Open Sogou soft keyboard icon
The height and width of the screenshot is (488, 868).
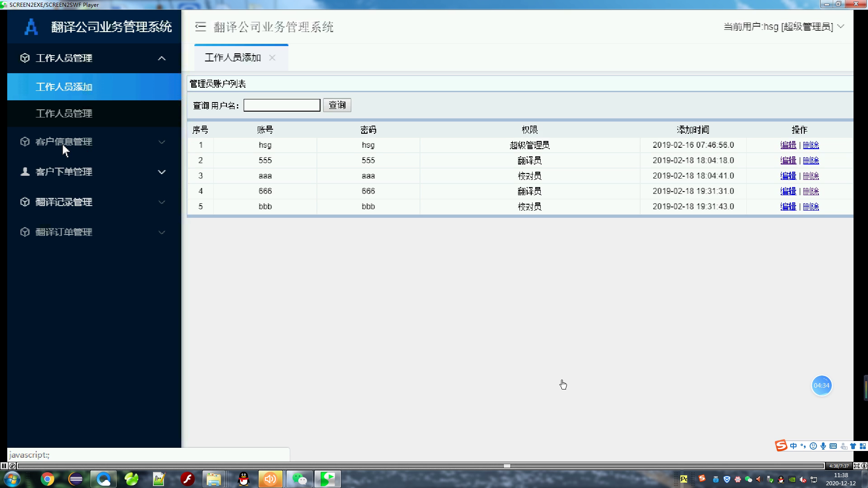(x=833, y=446)
